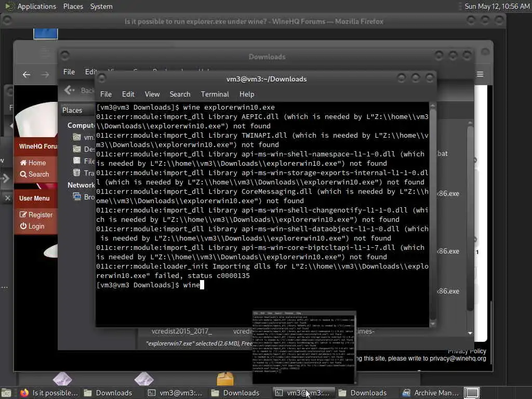Click the terminal command prompt line 'wine'

click(150, 285)
